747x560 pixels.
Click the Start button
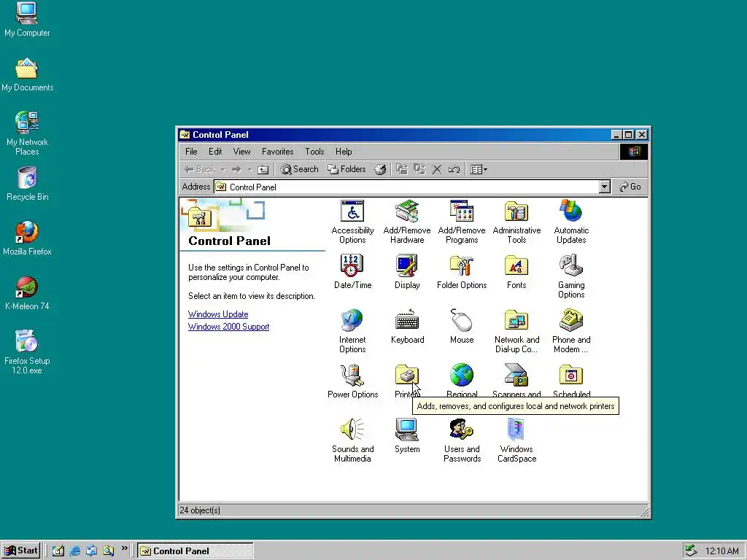point(21,551)
